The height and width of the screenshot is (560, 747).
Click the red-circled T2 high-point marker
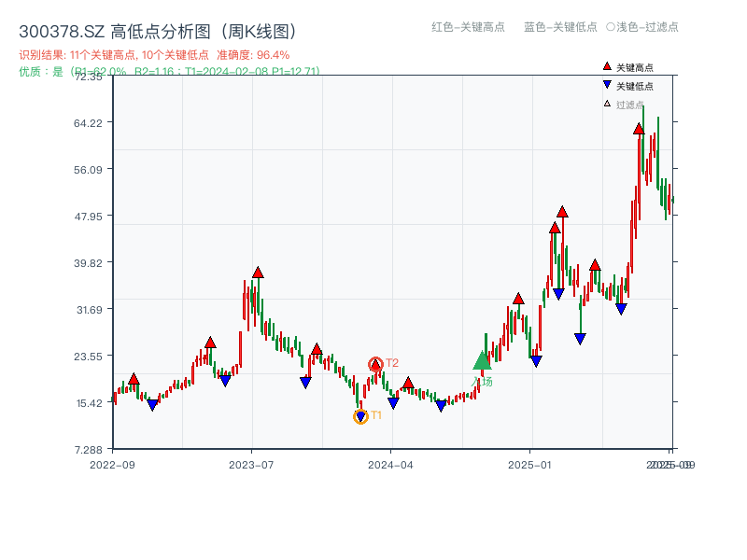point(375,365)
